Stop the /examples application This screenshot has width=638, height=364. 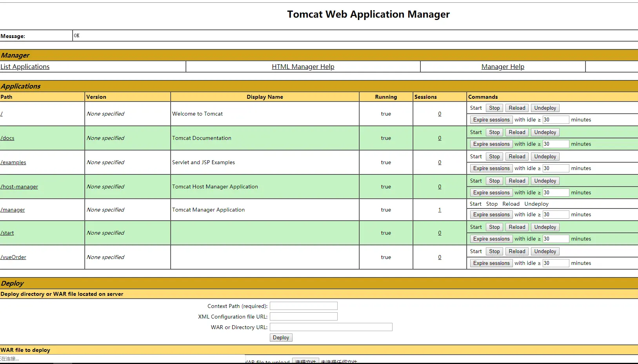(x=494, y=157)
